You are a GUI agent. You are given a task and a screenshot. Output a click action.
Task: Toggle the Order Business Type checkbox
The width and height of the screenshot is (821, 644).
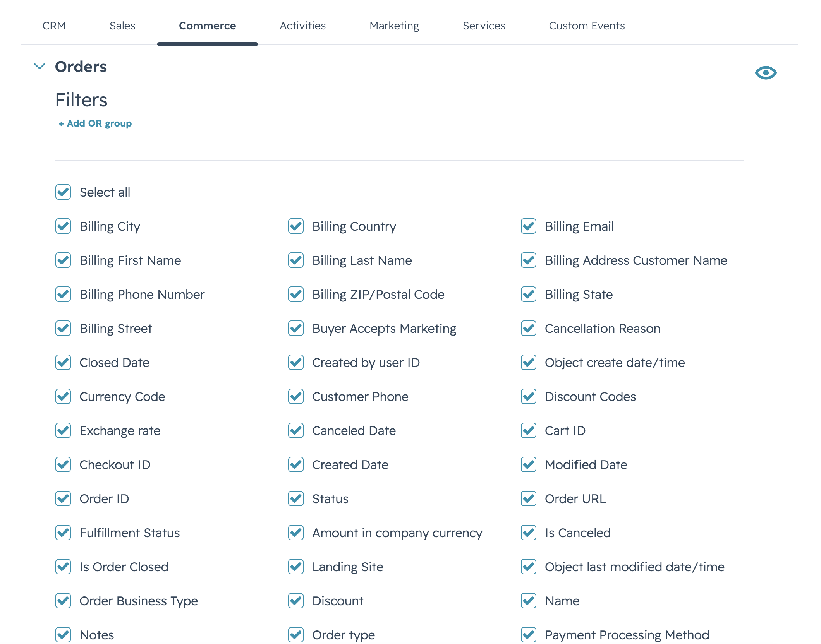pos(63,601)
